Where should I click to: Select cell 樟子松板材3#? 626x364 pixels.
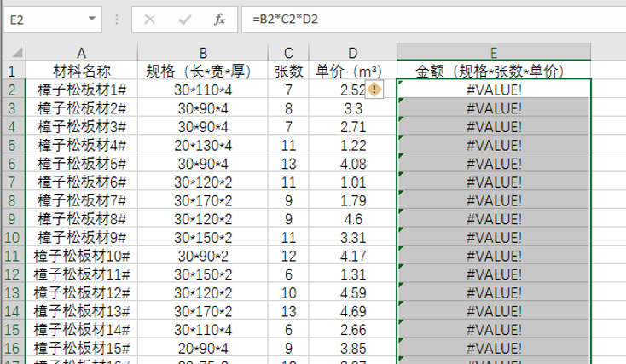(82, 126)
